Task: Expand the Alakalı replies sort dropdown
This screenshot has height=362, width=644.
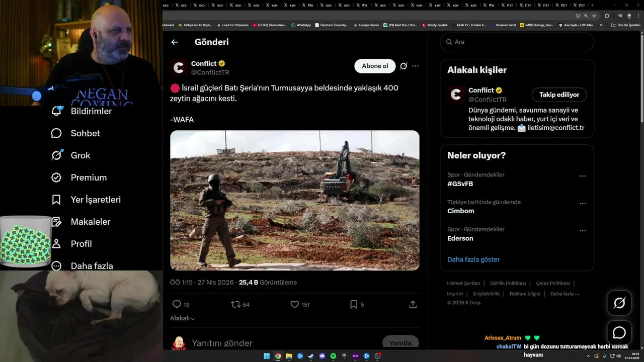Action: tap(183, 318)
